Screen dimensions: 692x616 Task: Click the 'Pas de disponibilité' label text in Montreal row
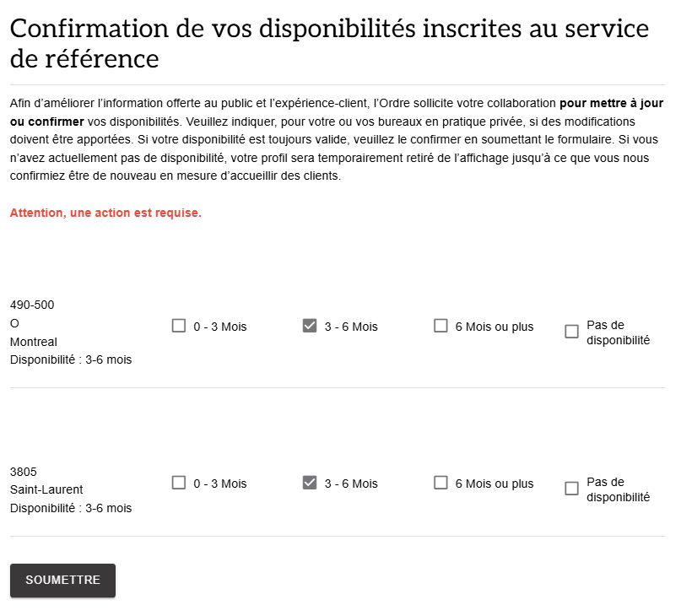coord(619,332)
